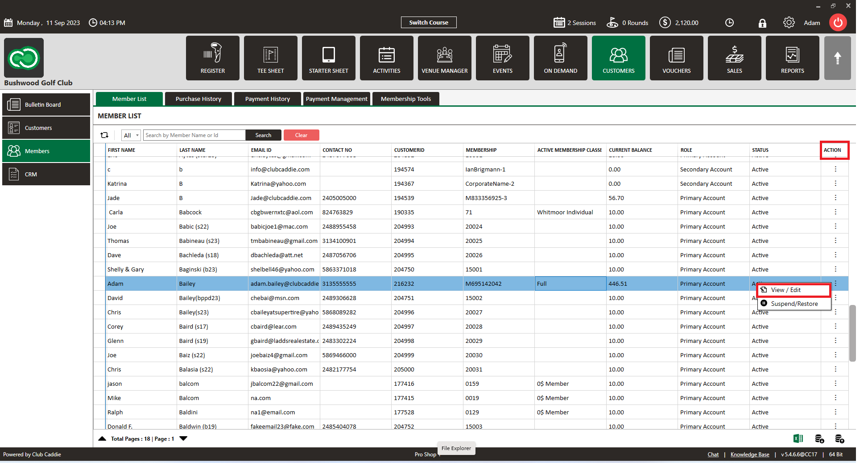Click the 2 Sessions indicator
The width and height of the screenshot is (868, 463).
tap(575, 23)
